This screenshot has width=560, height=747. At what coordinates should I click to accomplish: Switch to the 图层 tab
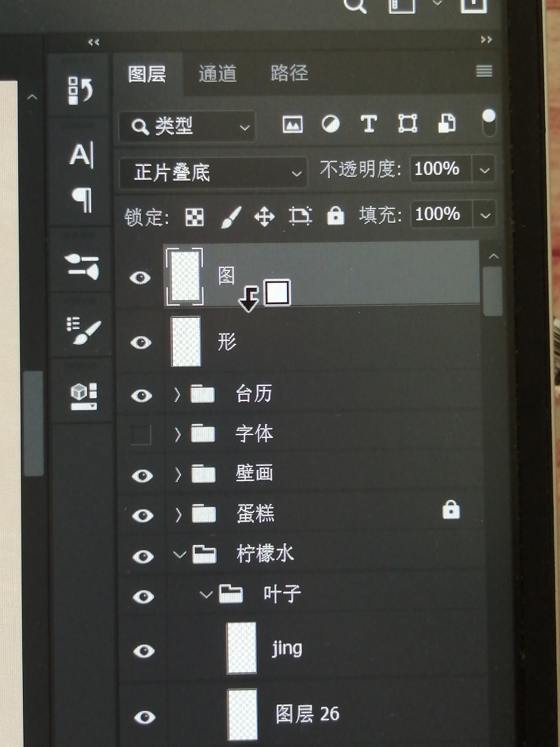(147, 74)
